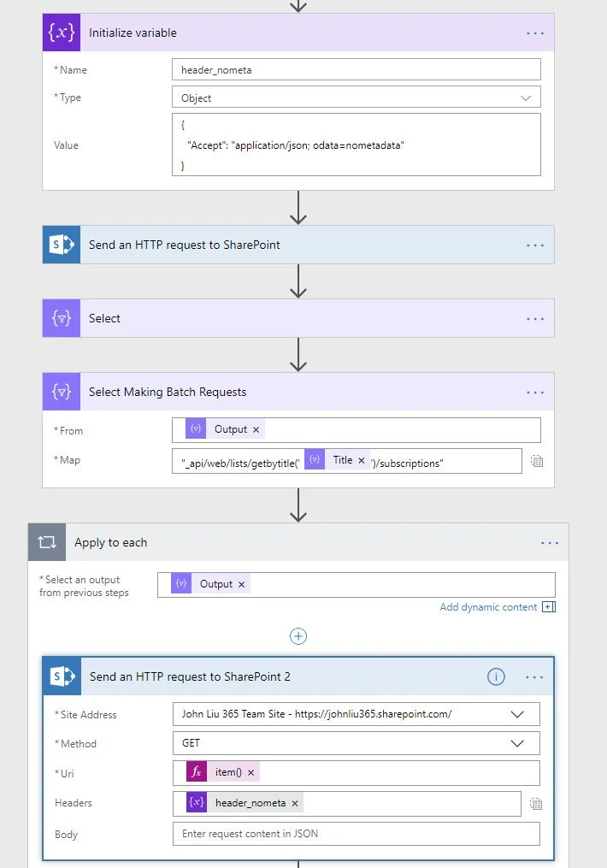Insert new step plus button inside Apply to each
This screenshot has width=607, height=868.
coord(298,636)
